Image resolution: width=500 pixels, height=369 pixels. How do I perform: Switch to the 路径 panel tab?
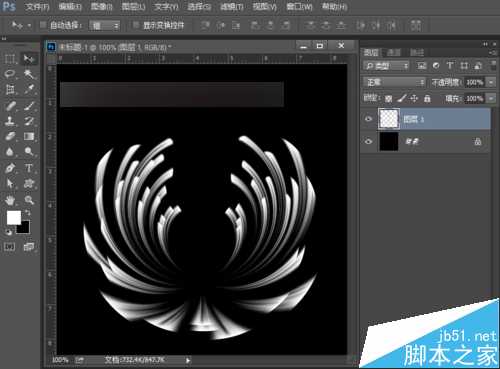pyautogui.click(x=417, y=52)
